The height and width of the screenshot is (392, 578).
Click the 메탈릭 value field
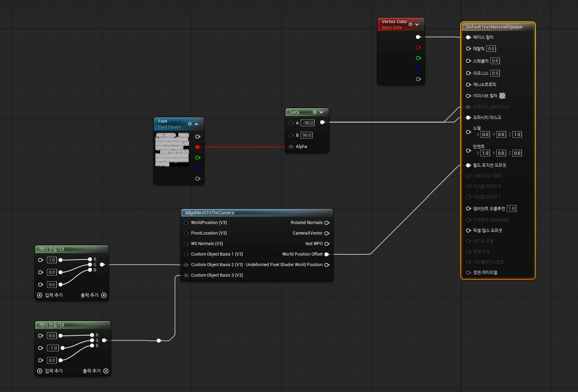[x=491, y=49]
